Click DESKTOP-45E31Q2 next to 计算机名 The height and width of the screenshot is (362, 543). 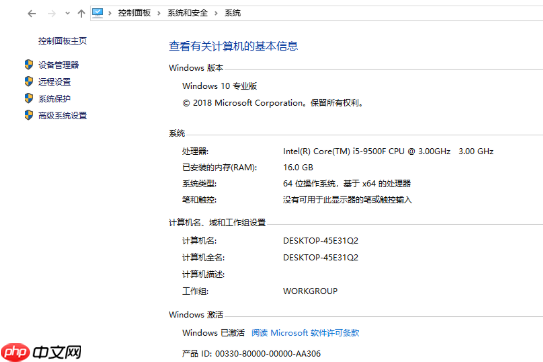coord(321,241)
